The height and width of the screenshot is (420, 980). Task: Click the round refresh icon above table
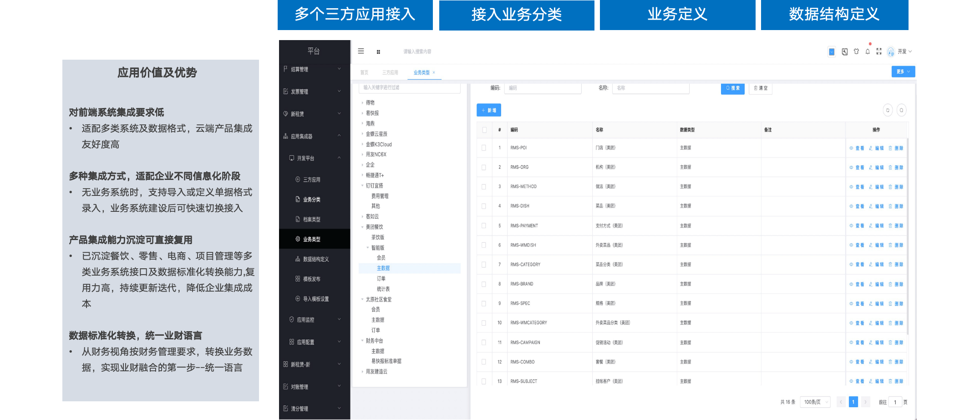click(x=888, y=110)
